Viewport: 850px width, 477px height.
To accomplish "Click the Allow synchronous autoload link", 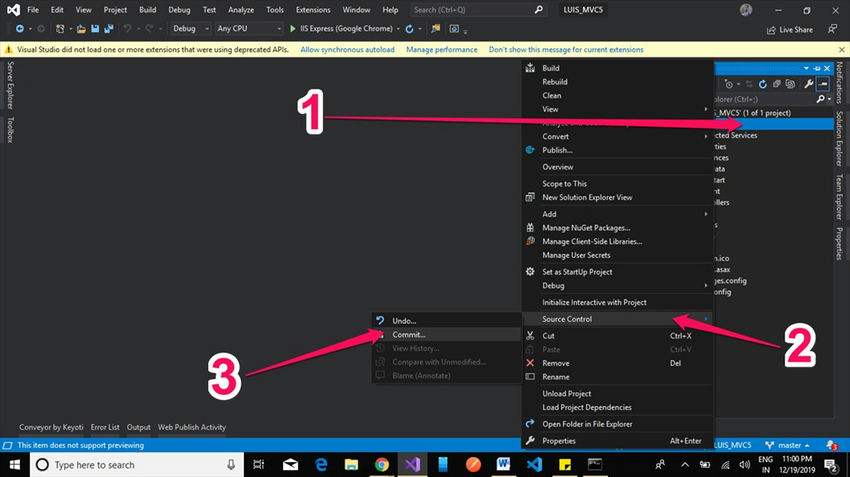I will 347,49.
